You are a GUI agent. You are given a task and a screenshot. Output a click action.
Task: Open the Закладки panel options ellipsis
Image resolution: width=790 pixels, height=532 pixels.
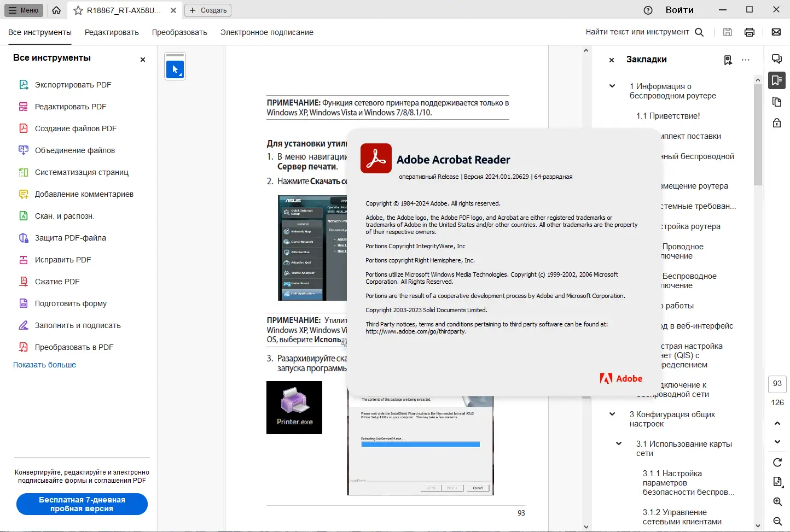pos(746,60)
